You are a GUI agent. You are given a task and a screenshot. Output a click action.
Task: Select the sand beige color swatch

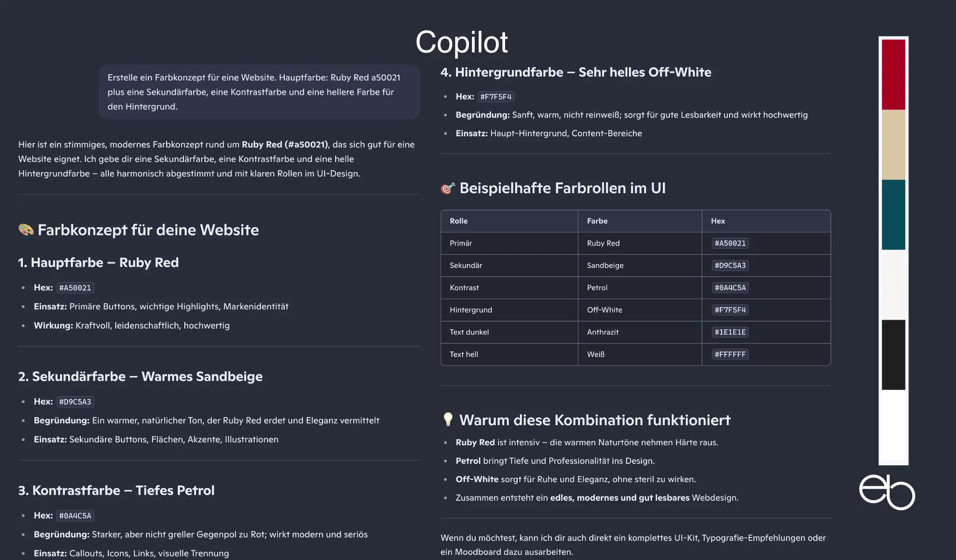point(893,145)
